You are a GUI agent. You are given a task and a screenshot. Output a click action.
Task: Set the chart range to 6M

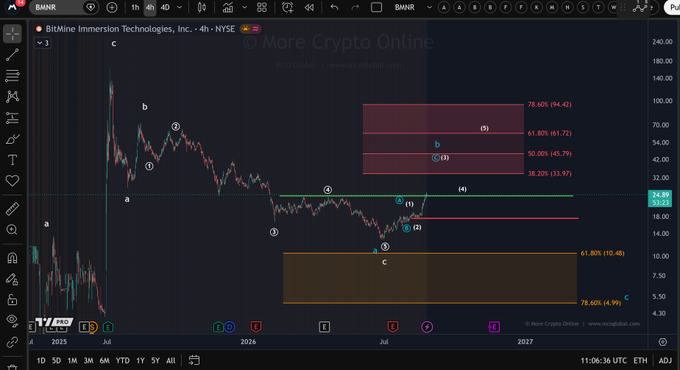pyautogui.click(x=105, y=360)
